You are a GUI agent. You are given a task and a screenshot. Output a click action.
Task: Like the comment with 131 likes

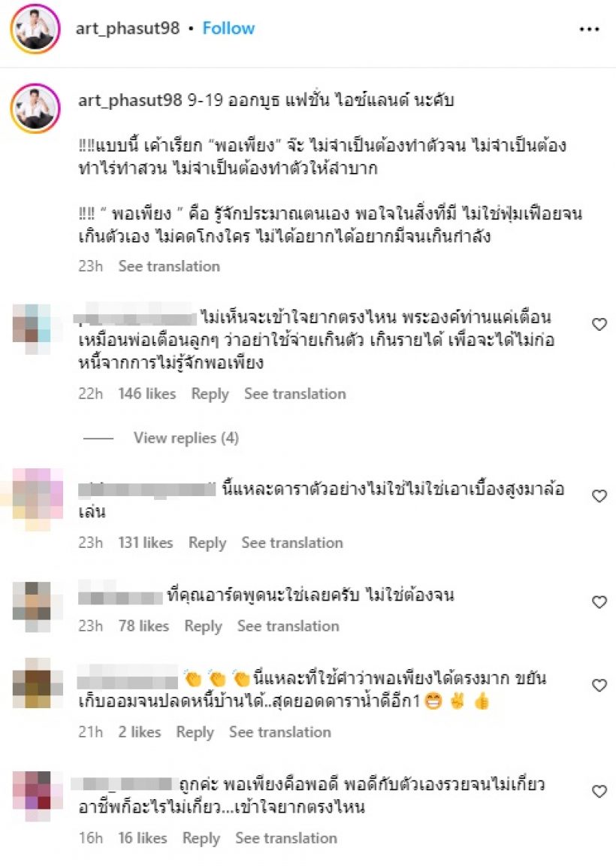[599, 495]
